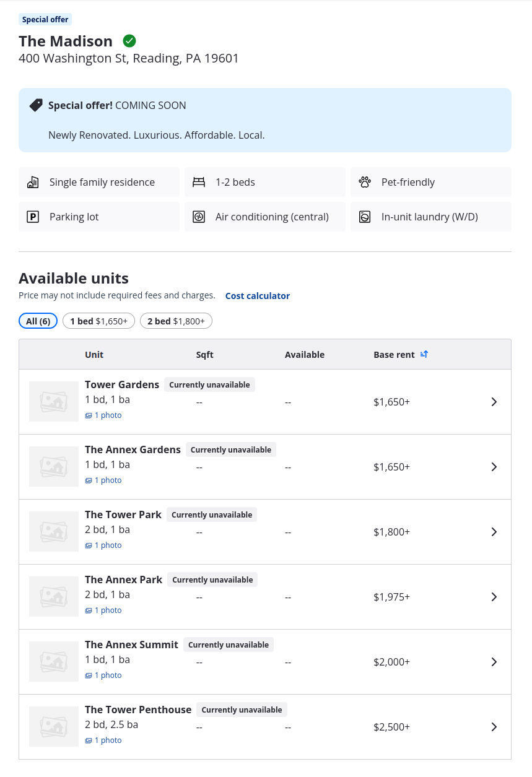Expand The Annex Summit row chevron
The image size is (532, 777).
point(494,662)
